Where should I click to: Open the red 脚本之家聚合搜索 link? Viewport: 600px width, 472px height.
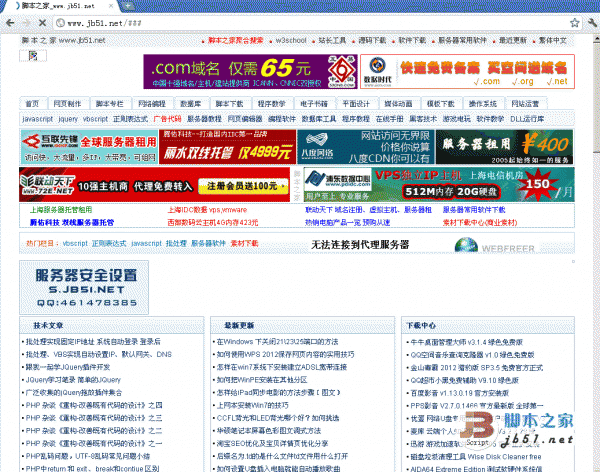(236, 40)
